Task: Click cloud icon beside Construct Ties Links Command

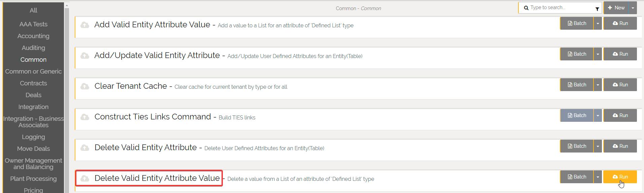Action: pos(85,117)
